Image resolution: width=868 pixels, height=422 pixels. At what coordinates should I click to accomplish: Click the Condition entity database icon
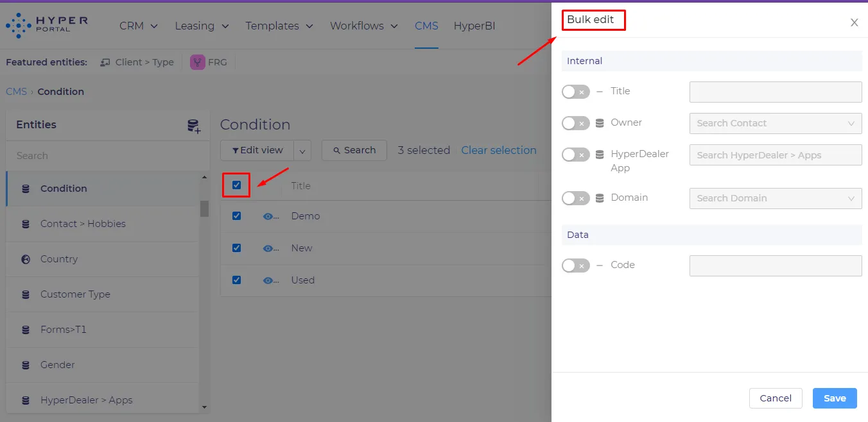pos(26,189)
